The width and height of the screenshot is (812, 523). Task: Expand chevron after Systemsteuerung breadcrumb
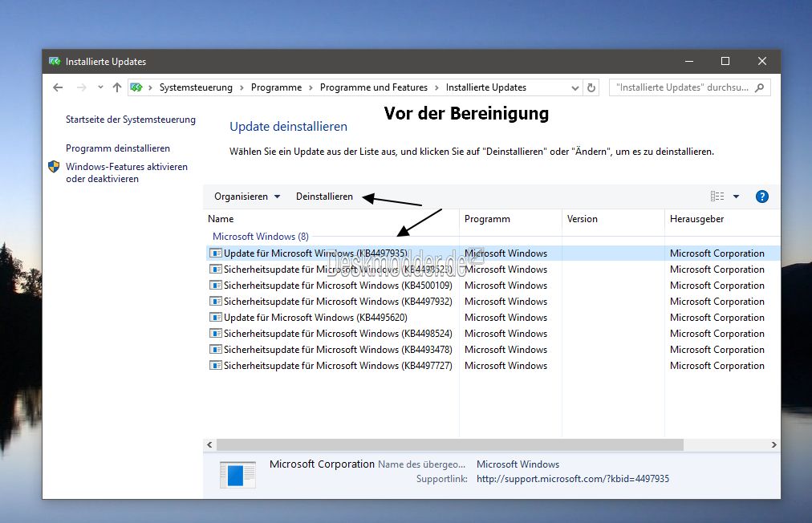point(242,88)
